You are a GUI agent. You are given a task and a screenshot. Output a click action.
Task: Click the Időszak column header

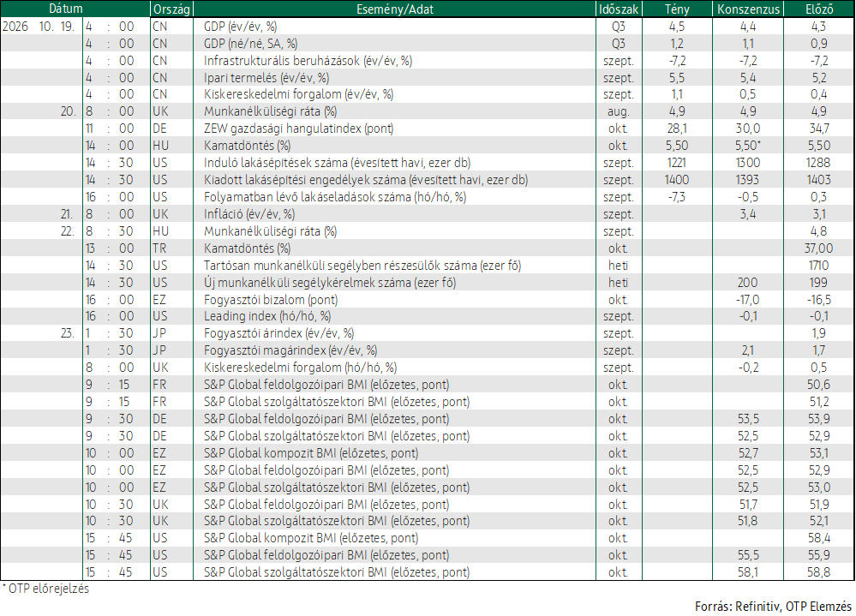point(619,9)
